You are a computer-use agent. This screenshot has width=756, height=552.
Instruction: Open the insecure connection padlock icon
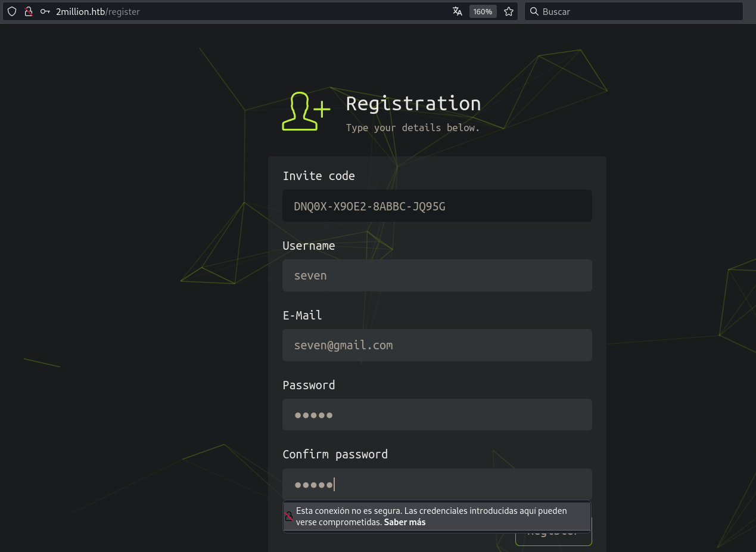28,11
